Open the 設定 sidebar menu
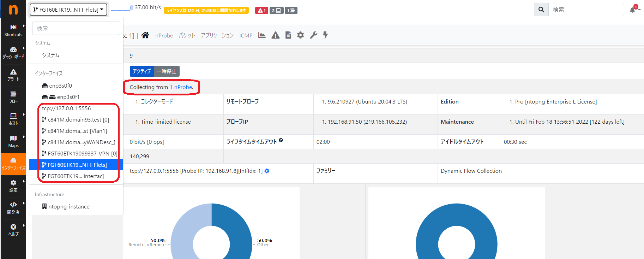Viewport: 644px width, 259px height. click(13, 186)
